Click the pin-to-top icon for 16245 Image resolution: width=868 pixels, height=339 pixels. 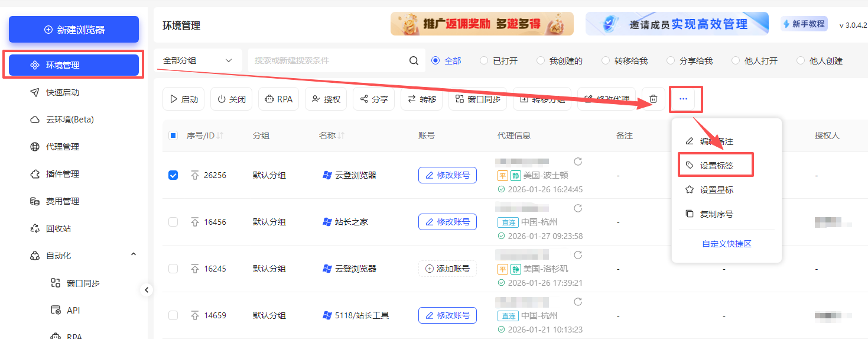pyautogui.click(x=194, y=269)
